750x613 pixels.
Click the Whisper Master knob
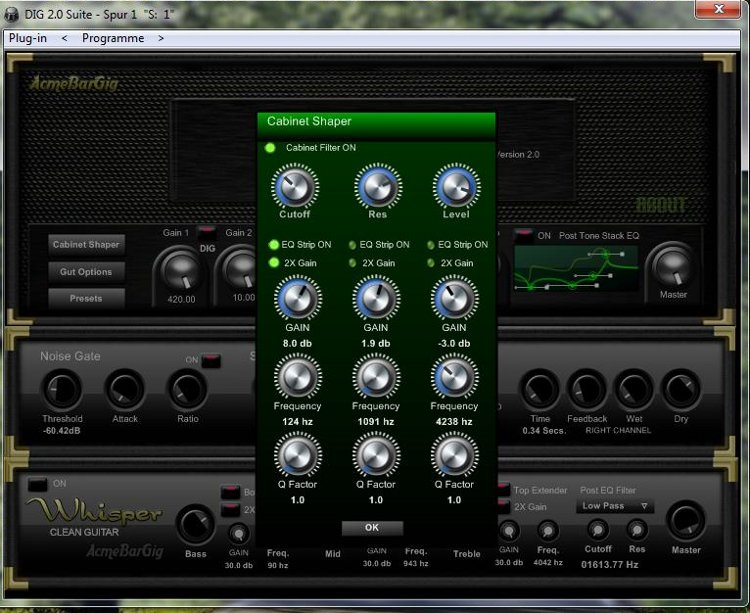point(686,521)
